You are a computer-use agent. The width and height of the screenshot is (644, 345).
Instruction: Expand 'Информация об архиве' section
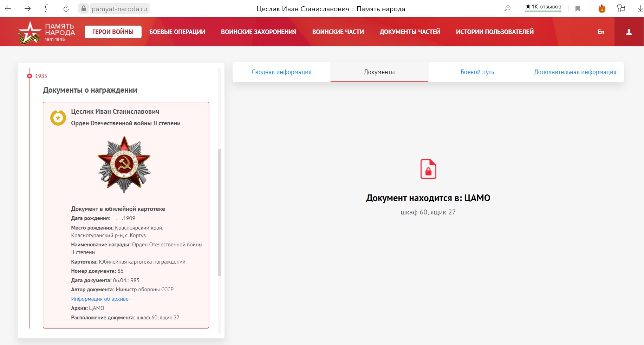[x=101, y=299]
